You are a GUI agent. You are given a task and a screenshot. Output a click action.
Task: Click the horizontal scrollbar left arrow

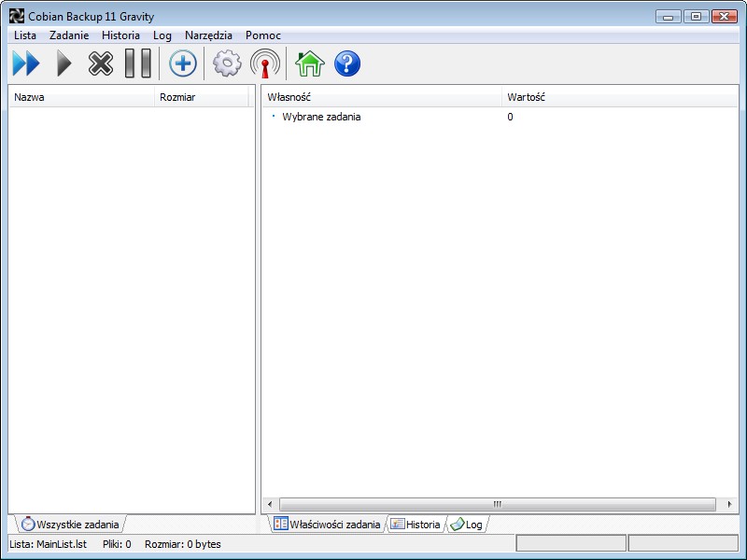click(x=270, y=504)
